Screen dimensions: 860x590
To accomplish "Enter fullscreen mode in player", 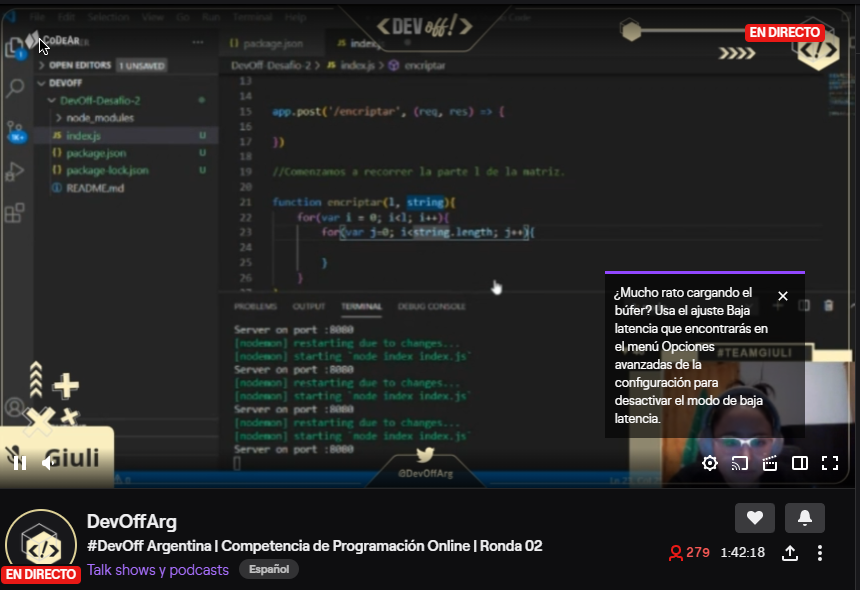I will 830,463.
